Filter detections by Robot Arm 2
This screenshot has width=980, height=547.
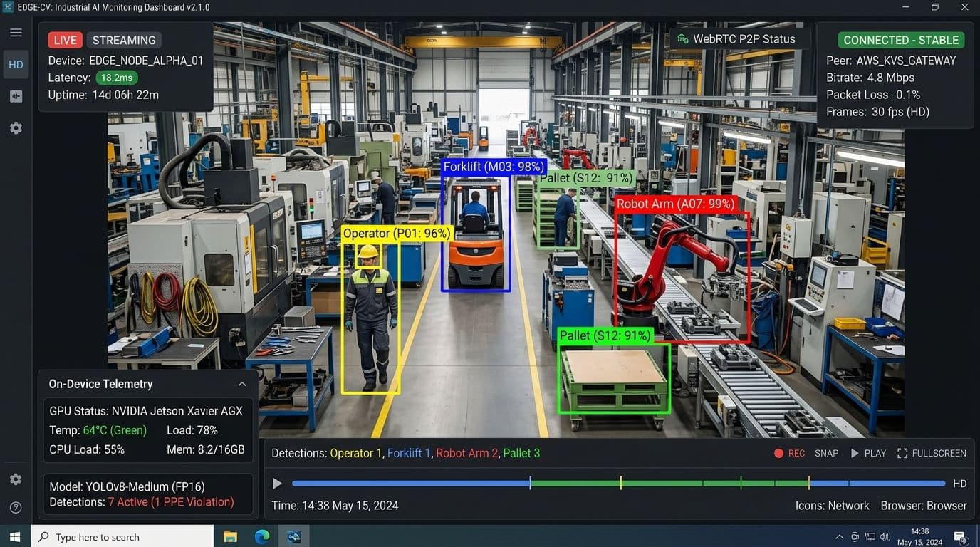[467, 453]
